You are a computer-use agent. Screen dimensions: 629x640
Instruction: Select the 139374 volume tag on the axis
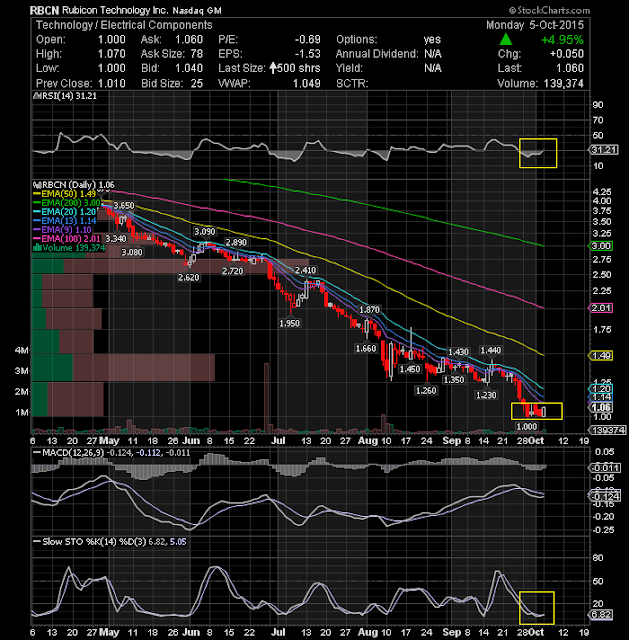607,430
